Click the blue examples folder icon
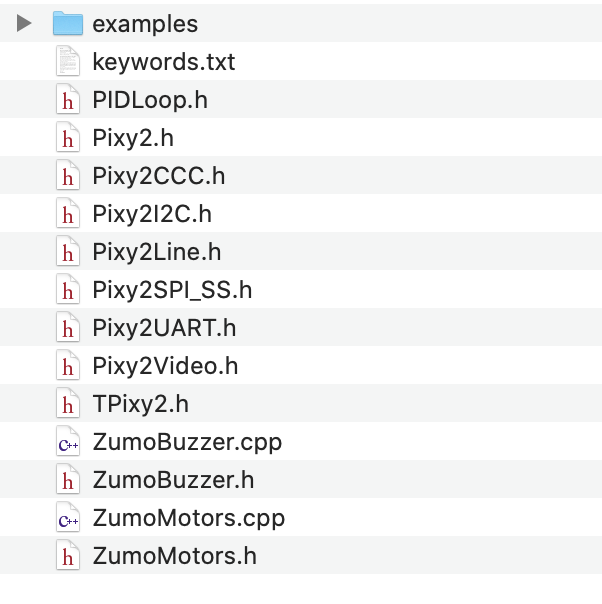The width and height of the screenshot is (602, 604). tap(67, 24)
